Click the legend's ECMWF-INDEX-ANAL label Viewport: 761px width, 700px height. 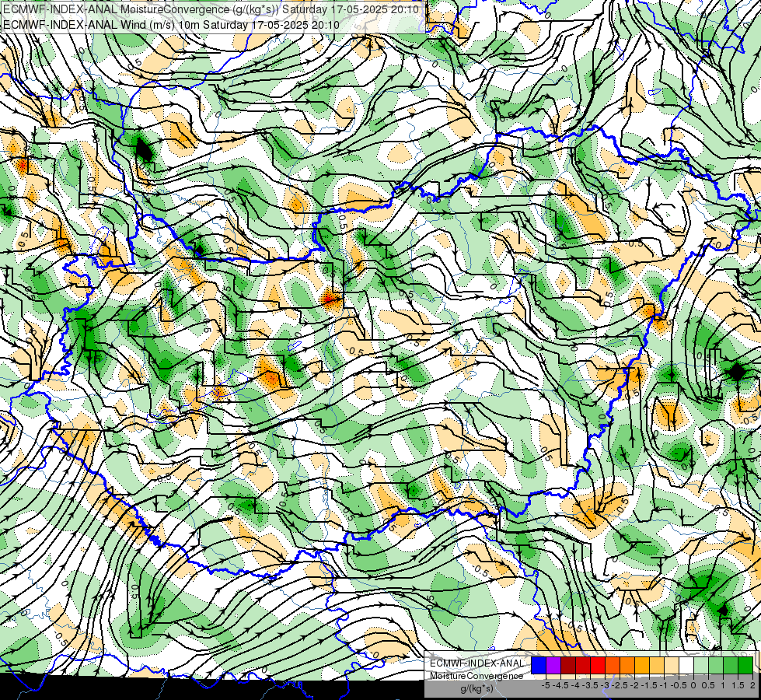(x=476, y=663)
